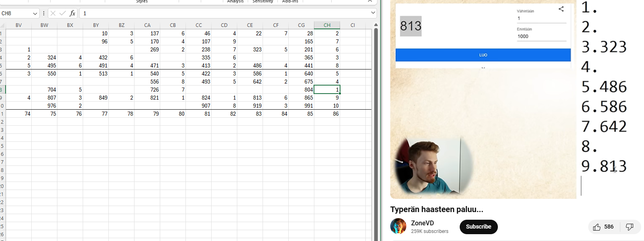644x241 pixels.
Task: Click the cell containing 704
Action: (44, 90)
